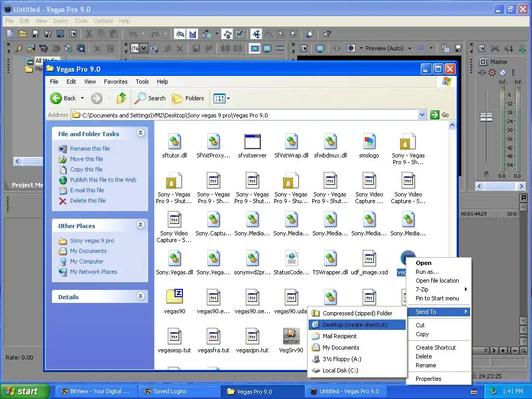Click Capture Video icon in Project Media toolbar

click(44, 48)
